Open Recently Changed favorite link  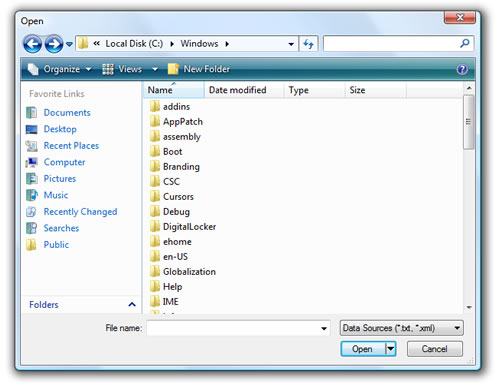click(80, 212)
